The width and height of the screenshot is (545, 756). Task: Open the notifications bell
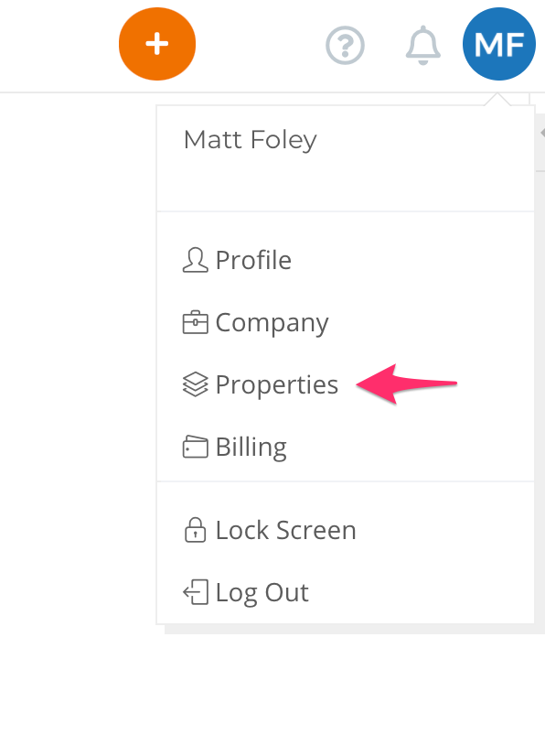tap(423, 45)
